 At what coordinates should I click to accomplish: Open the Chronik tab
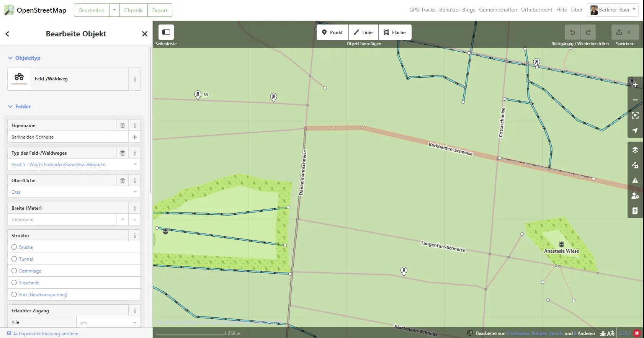[133, 10]
